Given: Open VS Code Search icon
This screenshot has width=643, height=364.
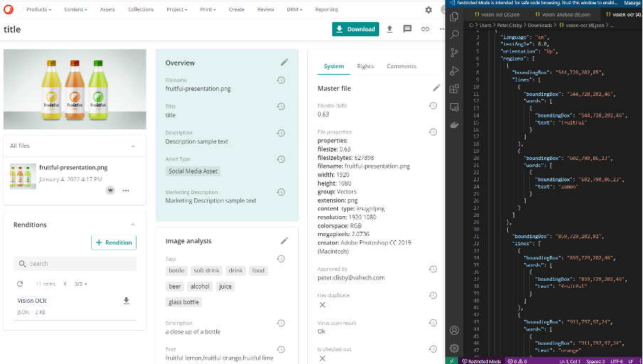Looking at the screenshot, I should point(455,34).
